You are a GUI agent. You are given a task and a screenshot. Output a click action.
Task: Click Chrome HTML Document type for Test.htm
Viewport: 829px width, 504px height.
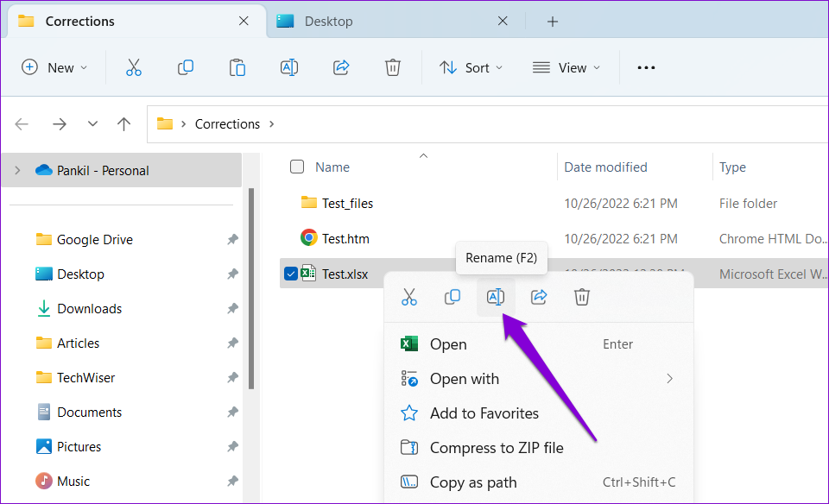pyautogui.click(x=772, y=239)
